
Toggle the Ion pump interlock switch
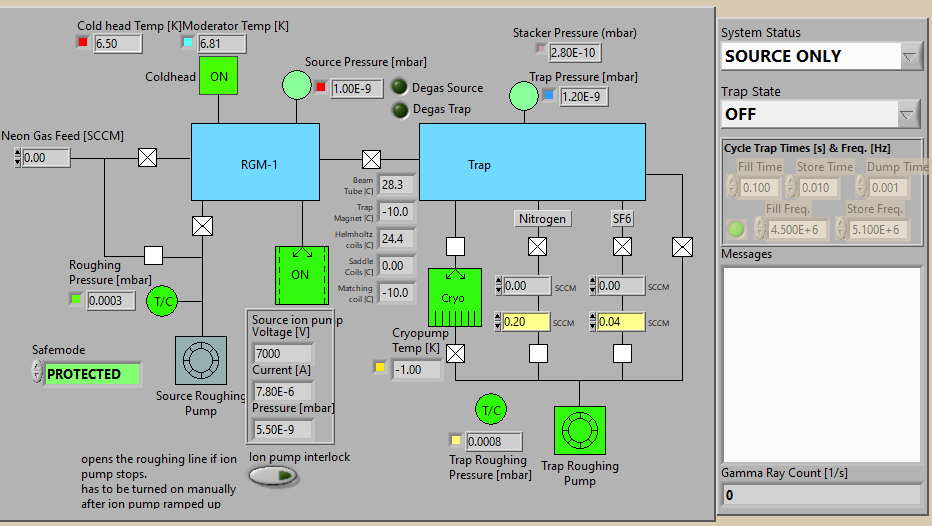(273, 475)
